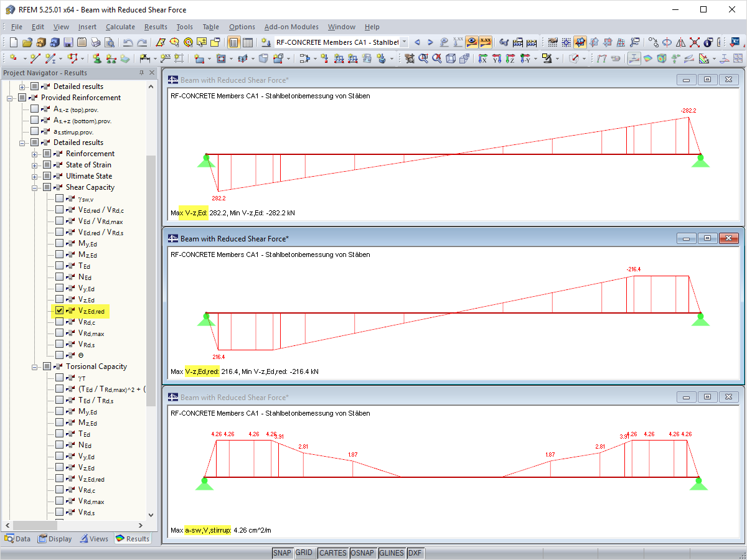
Task: Toggle the SNAP status bar button
Action: pyautogui.click(x=282, y=553)
